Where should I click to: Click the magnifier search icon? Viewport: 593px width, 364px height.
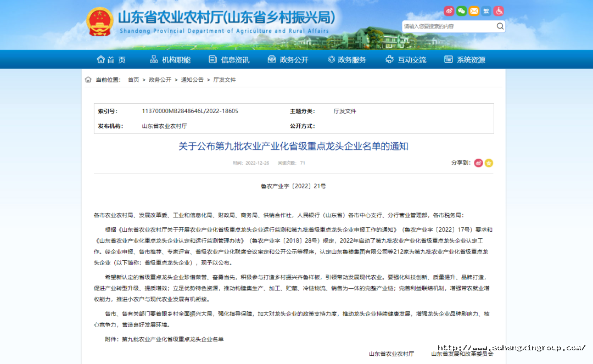point(500,26)
